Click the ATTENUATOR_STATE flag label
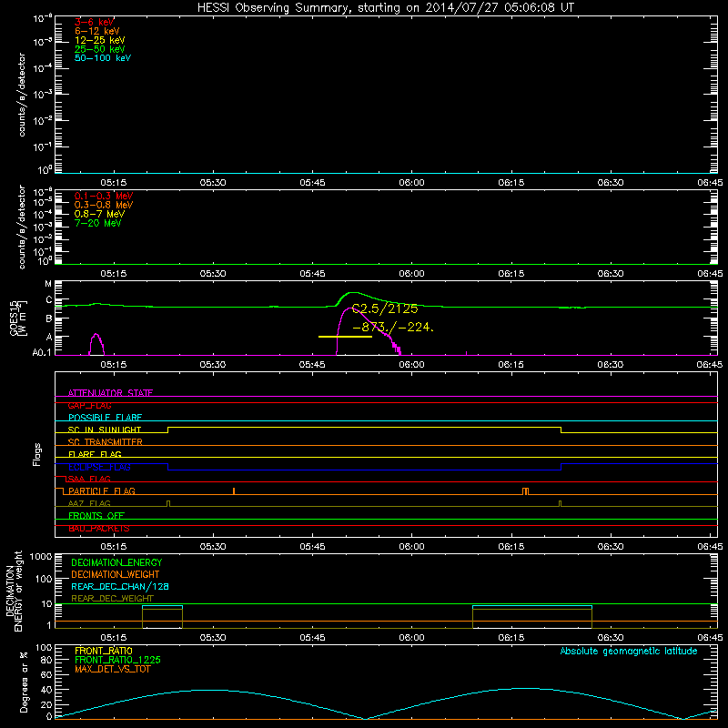 (110, 393)
